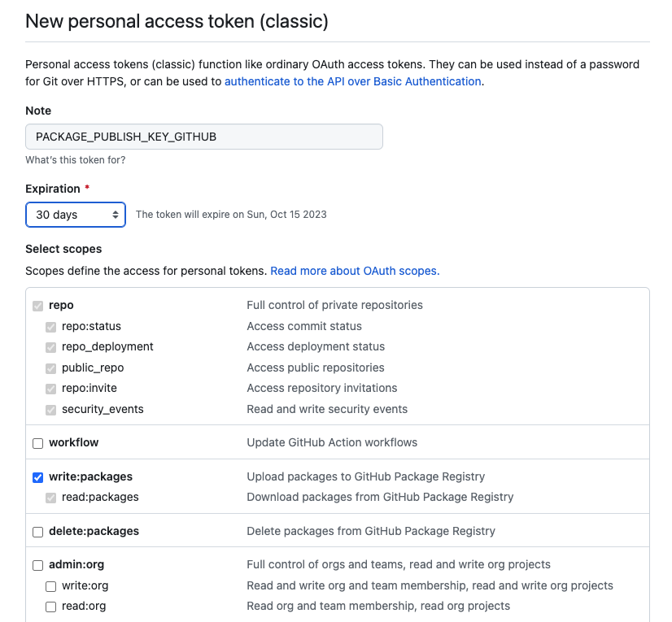Viewport: 672px width, 622px height.
Task: Enable the admin:org scope
Action: (x=37, y=565)
